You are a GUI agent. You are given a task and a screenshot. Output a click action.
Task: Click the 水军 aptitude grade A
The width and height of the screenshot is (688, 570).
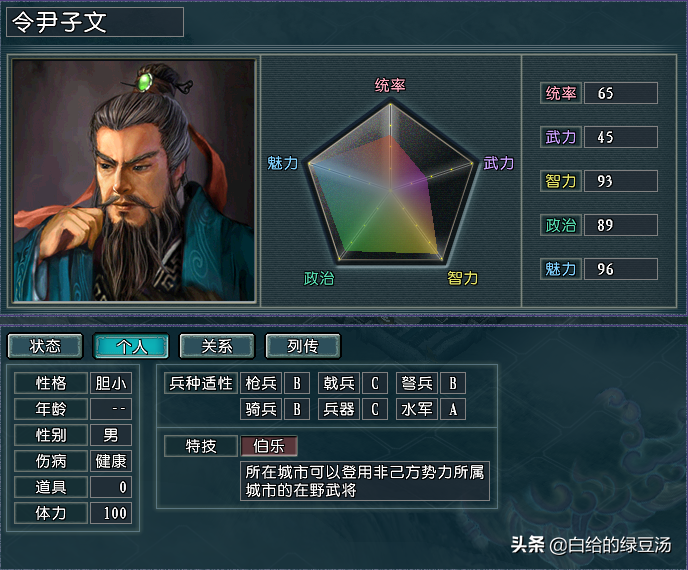(453, 409)
